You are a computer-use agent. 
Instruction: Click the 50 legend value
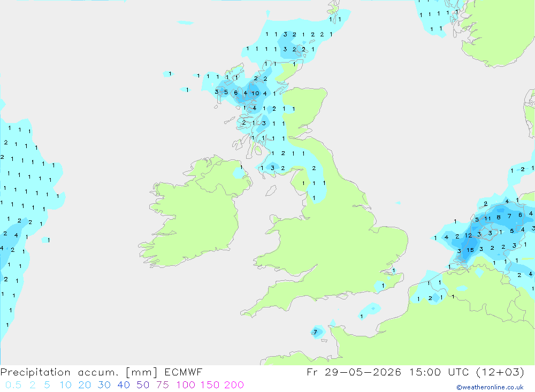click(x=143, y=385)
